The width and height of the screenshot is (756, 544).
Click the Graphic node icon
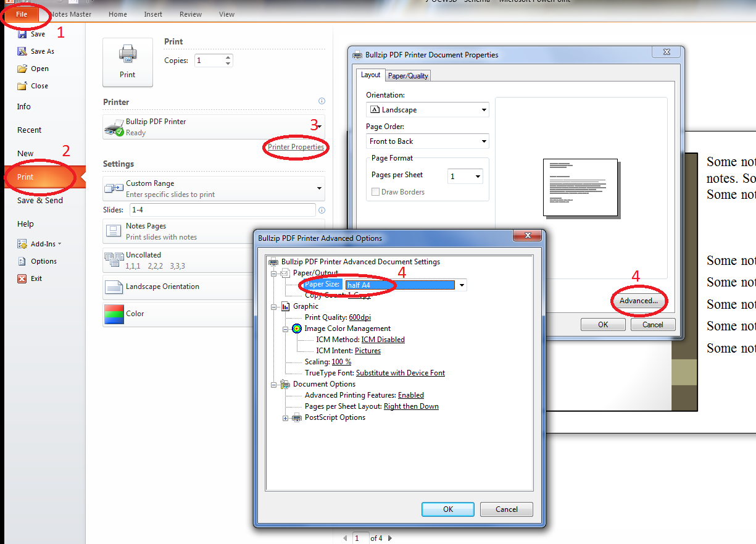(286, 306)
